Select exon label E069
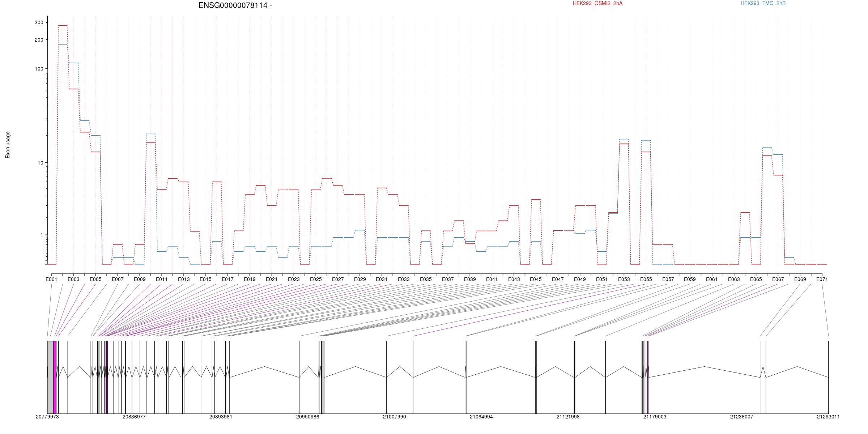The height and width of the screenshot is (434, 868). (x=800, y=279)
